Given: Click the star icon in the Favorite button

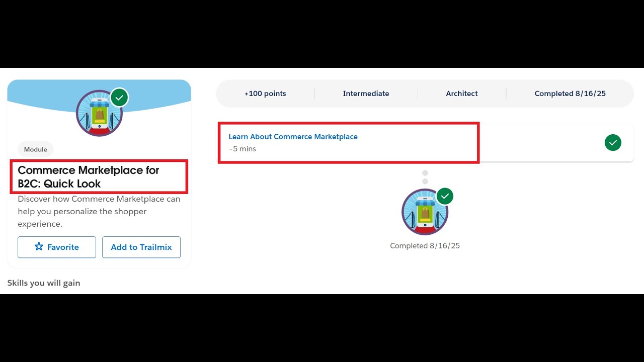Looking at the screenshot, I should (39, 247).
